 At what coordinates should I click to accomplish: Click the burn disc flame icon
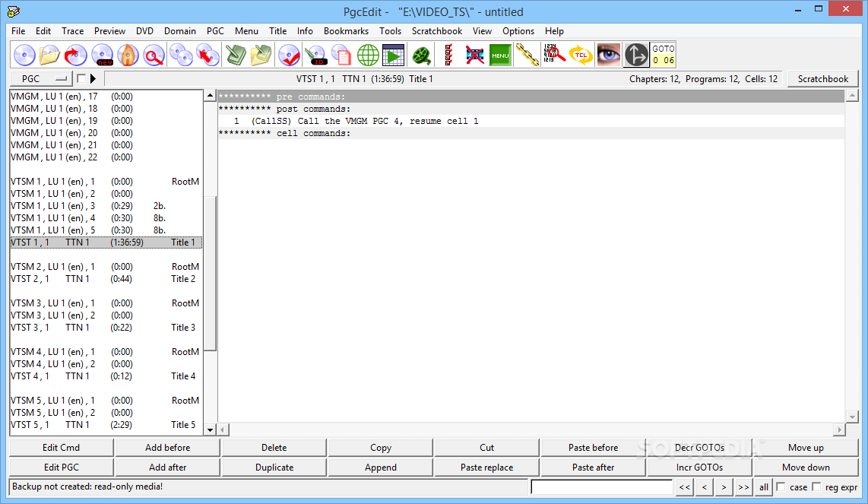tap(128, 55)
